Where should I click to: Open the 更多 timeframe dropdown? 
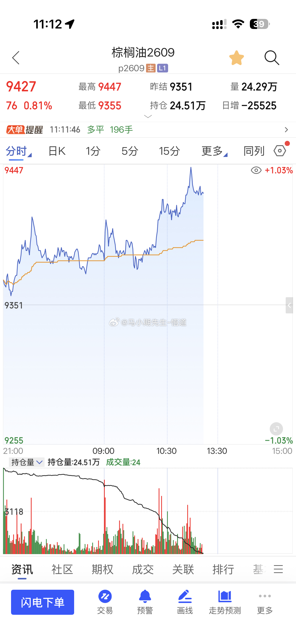pyautogui.click(x=214, y=151)
